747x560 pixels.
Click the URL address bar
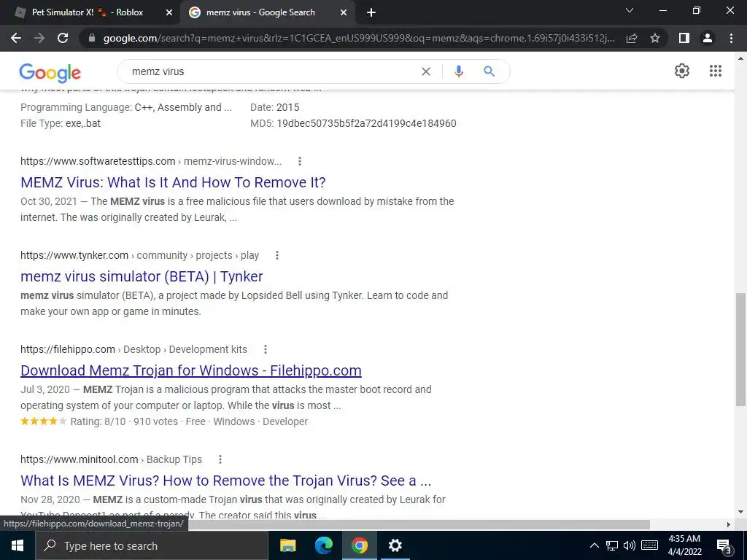click(x=359, y=38)
